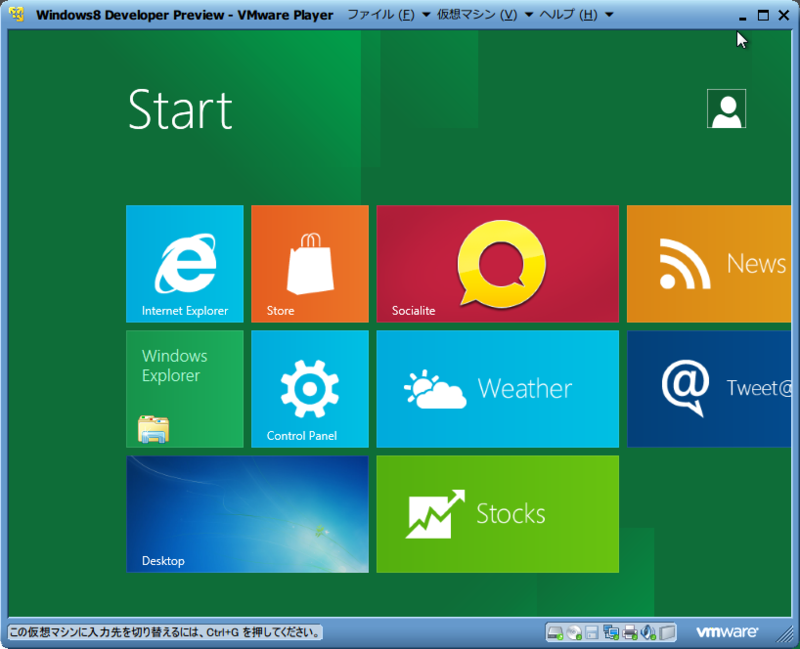This screenshot has width=800, height=649.
Task: Open the 仮想マシン (V) menu
Action: [x=477, y=15]
